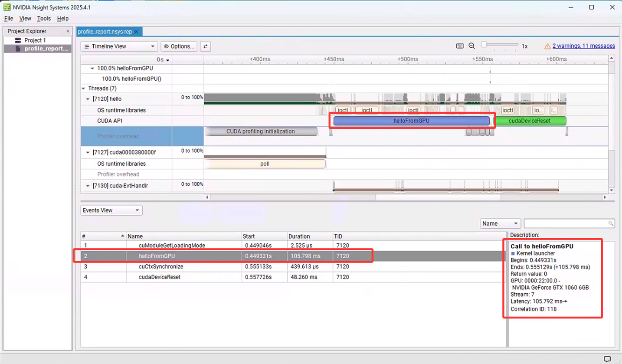Viewport: 622px width, 364px height.
Task: Click the warning triangle icon
Action: point(548,46)
